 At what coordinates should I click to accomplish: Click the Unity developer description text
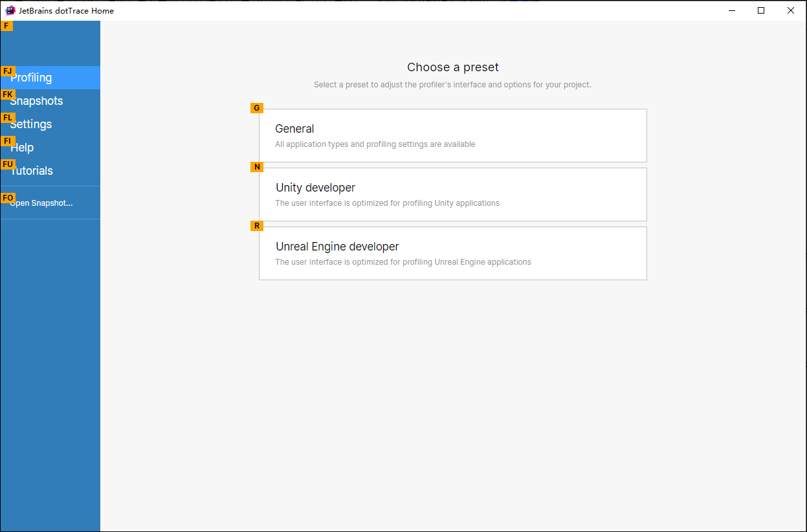click(387, 203)
